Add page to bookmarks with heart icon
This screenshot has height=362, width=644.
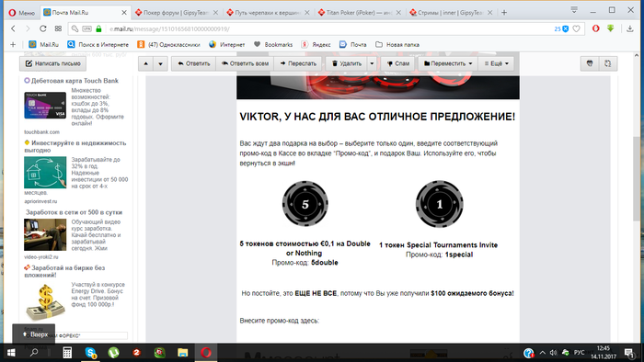(577, 28)
